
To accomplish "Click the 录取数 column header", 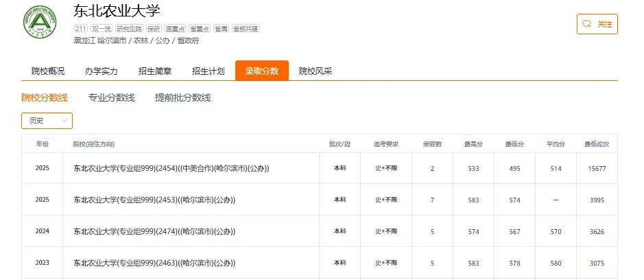I will [433, 144].
